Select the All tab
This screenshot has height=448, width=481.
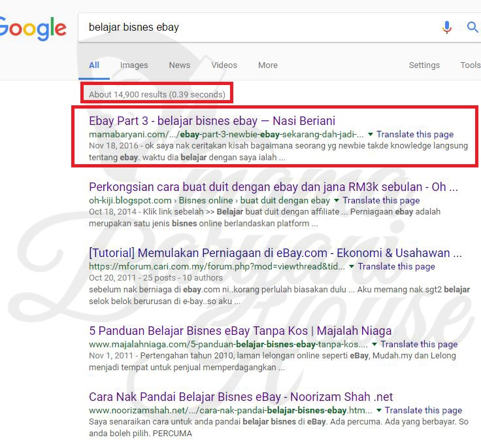coord(94,65)
